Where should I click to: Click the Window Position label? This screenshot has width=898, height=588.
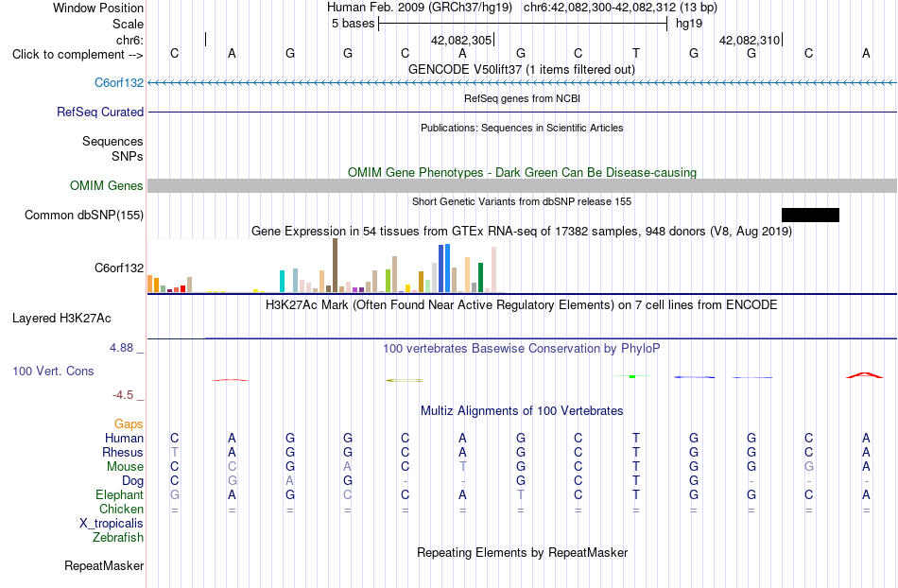click(x=98, y=8)
